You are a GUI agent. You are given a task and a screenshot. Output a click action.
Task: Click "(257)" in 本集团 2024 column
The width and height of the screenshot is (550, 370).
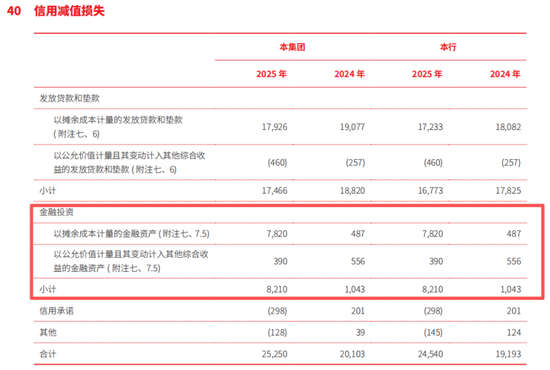tap(355, 163)
